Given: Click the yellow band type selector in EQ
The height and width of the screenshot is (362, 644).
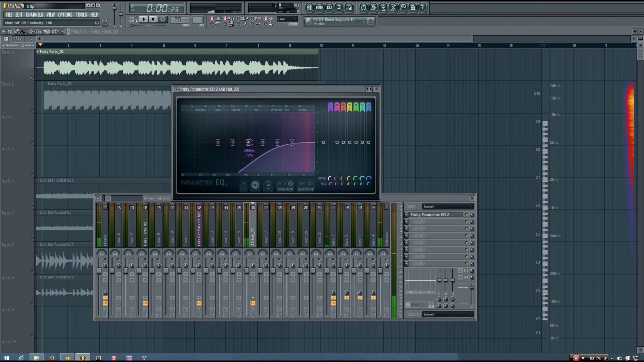Looking at the screenshot, I should click(350, 107).
